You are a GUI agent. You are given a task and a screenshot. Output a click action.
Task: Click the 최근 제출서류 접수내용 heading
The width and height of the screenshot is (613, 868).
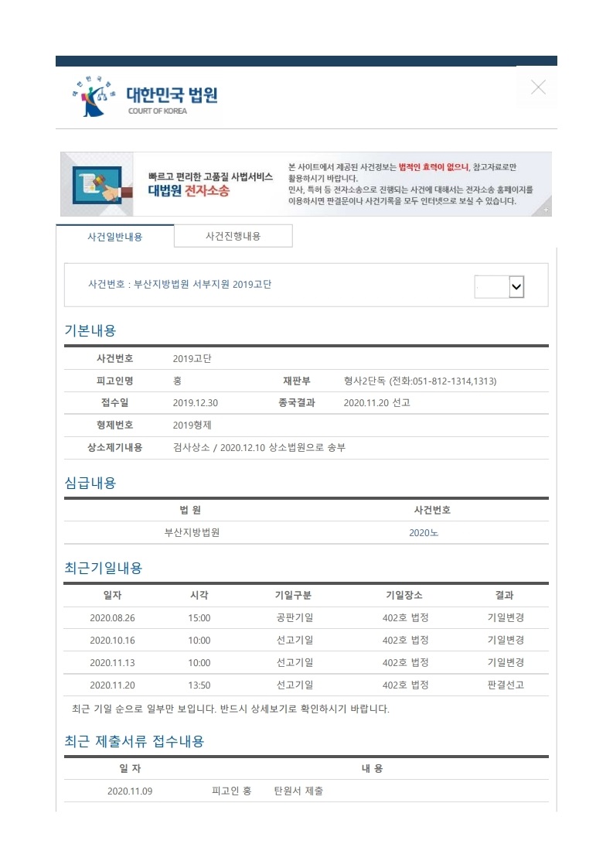pyautogui.click(x=135, y=741)
